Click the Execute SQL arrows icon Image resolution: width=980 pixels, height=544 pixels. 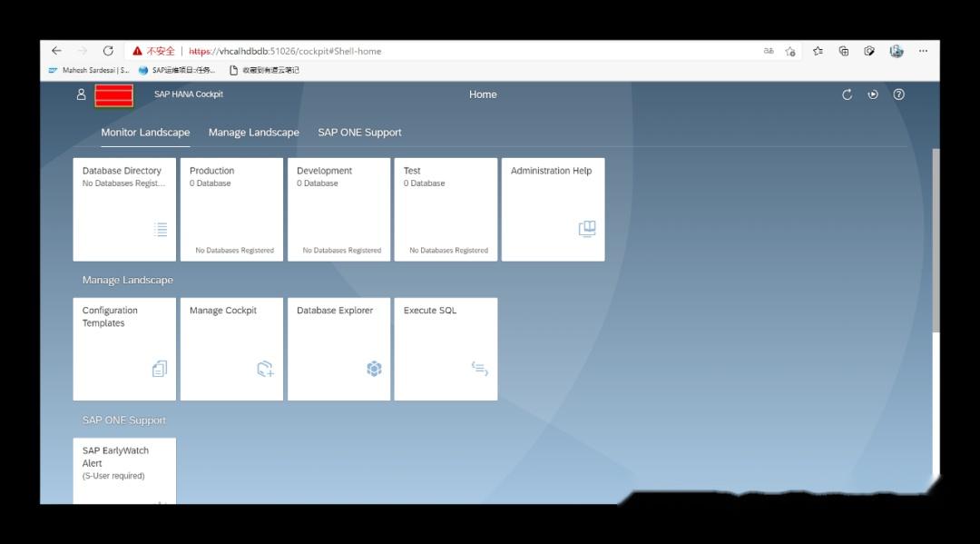[480, 369]
